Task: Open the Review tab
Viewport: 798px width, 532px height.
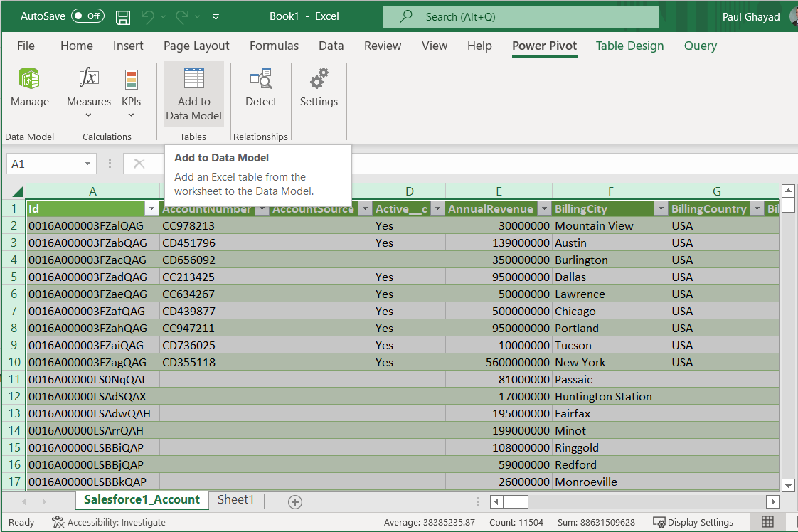Action: pos(383,46)
